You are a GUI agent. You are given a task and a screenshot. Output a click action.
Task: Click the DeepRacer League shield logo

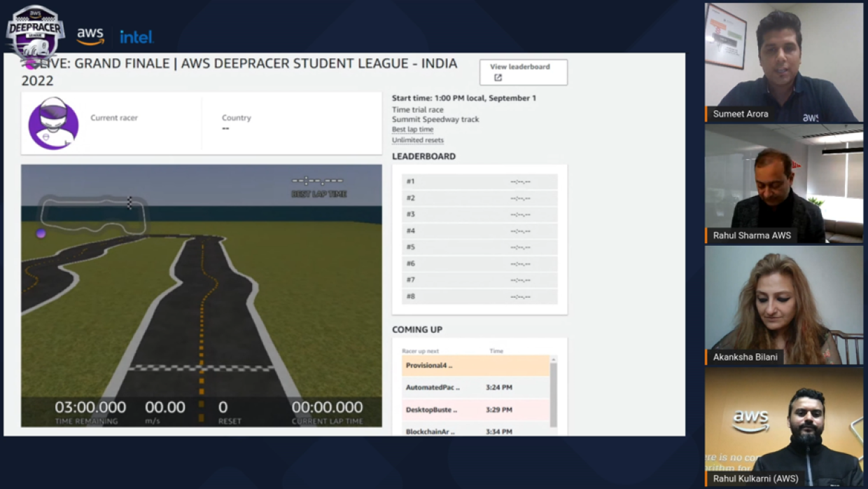pyautogui.click(x=34, y=35)
